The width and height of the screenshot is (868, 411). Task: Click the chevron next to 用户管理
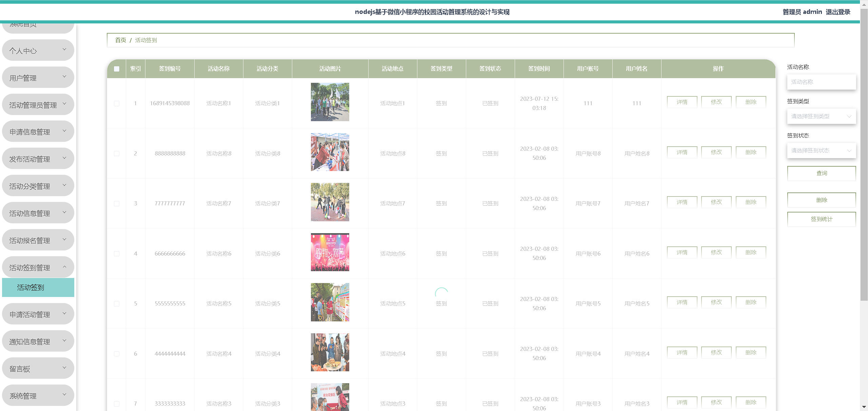[x=64, y=77]
